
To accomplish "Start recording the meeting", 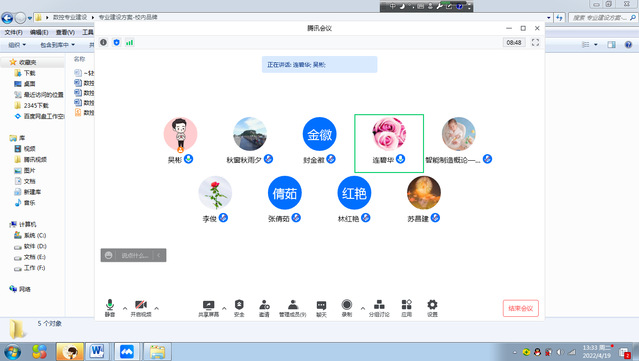I will 347,308.
